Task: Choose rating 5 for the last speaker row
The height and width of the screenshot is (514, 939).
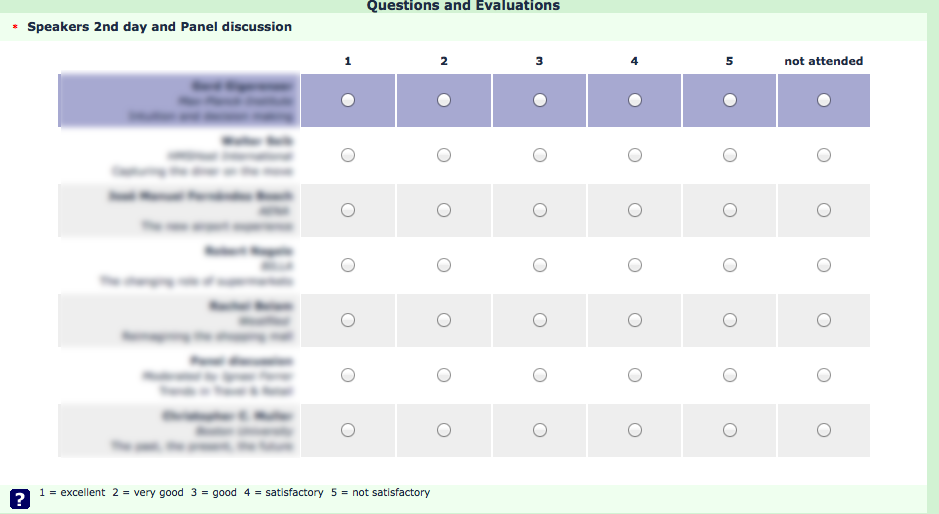Action: pyautogui.click(x=730, y=430)
